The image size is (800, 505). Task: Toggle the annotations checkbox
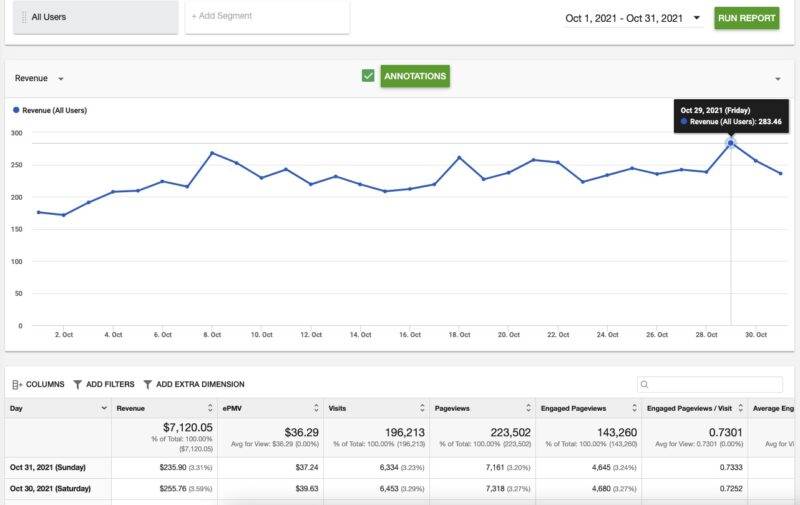pos(368,76)
